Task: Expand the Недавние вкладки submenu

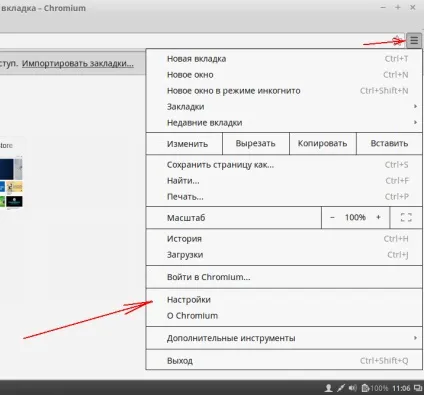Action: point(284,123)
